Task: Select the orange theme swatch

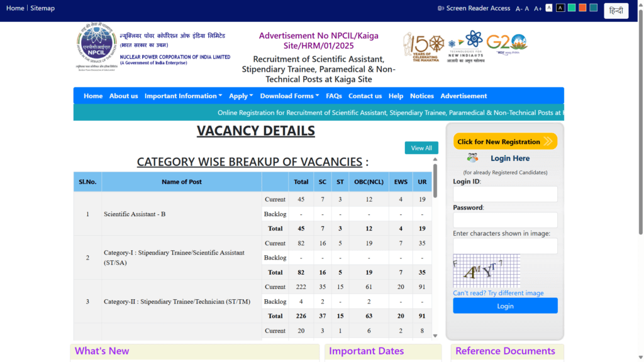Action: click(x=582, y=8)
